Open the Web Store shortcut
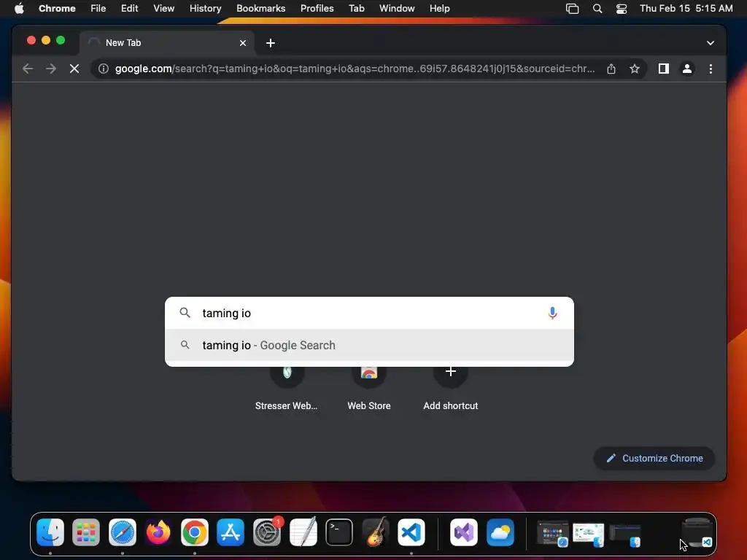747x560 pixels. (368, 388)
